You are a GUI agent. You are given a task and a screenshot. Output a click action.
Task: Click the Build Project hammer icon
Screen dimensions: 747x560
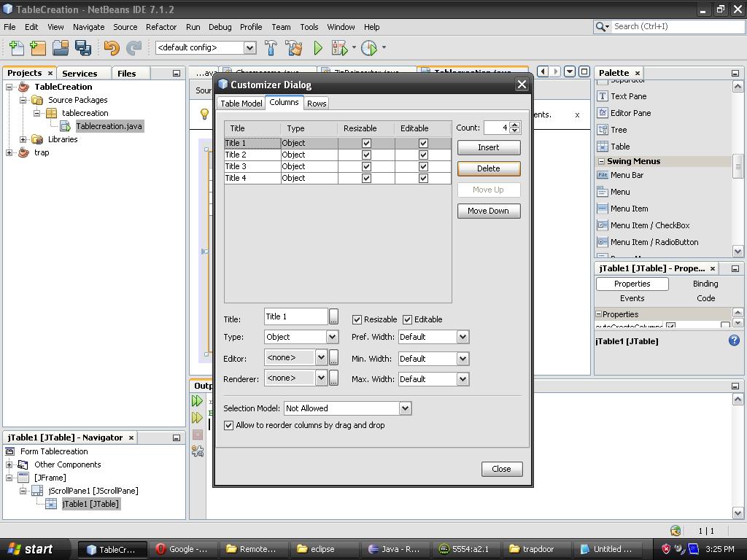pyautogui.click(x=271, y=47)
